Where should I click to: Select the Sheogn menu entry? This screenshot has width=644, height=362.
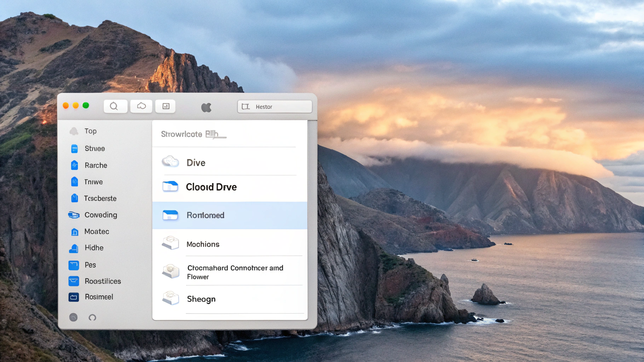point(201,299)
